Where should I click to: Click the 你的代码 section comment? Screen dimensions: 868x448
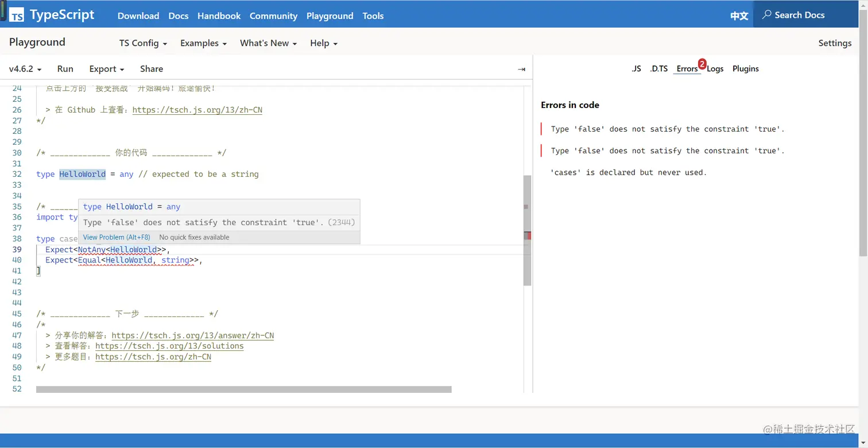tap(131, 153)
